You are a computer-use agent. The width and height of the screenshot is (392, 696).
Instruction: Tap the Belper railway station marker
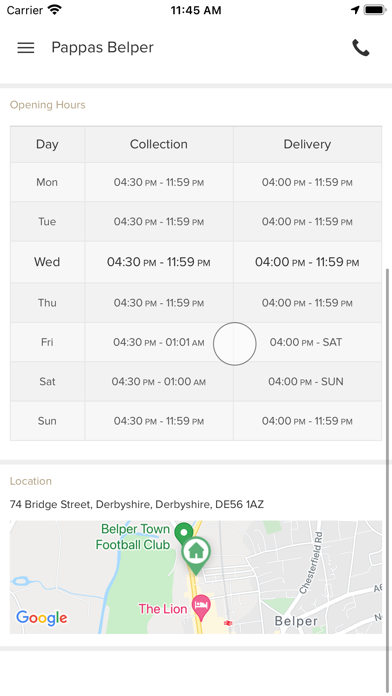228,623
